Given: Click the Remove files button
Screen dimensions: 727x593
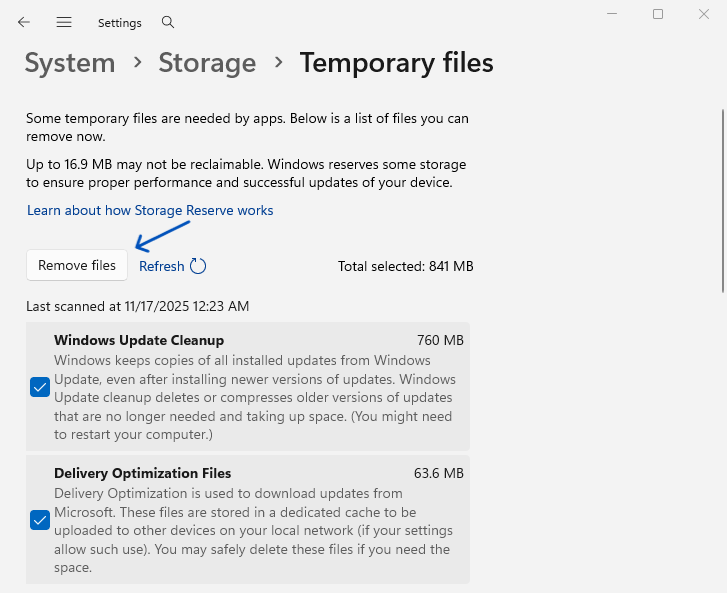Looking at the screenshot, I should (x=77, y=265).
